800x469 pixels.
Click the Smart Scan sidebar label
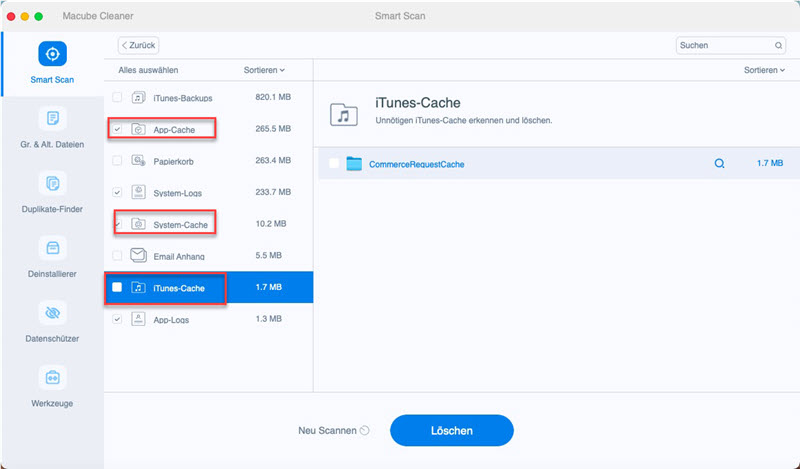(52, 80)
